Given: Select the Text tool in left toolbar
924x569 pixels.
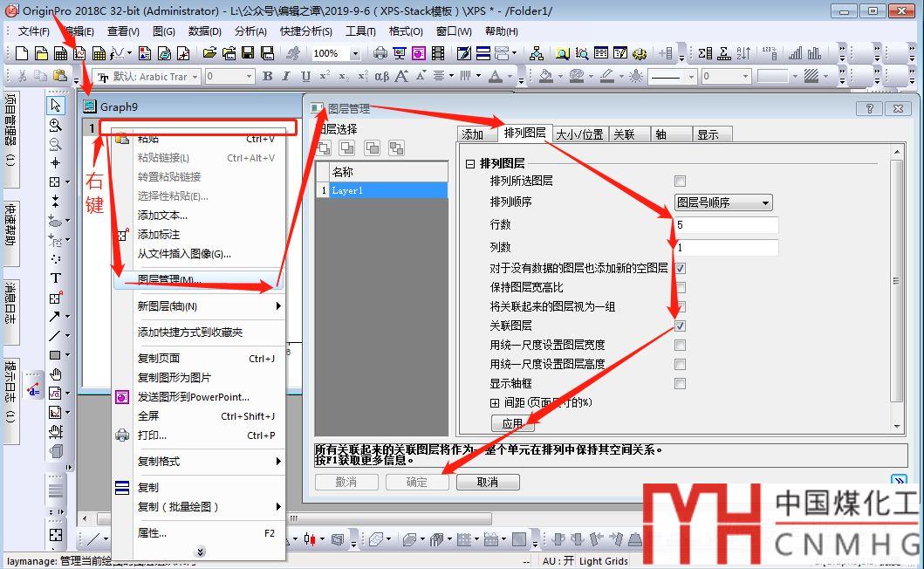Looking at the screenshot, I should [56, 278].
